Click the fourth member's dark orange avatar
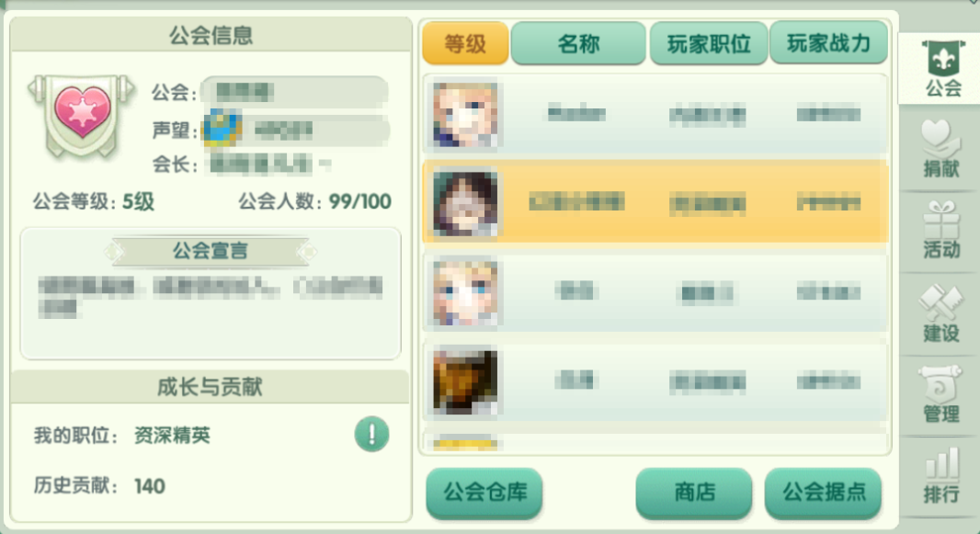The image size is (980, 534). 465,381
